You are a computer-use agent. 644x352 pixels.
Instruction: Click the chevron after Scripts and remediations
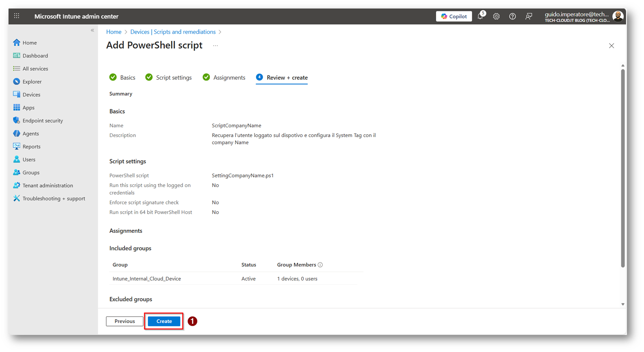(220, 32)
